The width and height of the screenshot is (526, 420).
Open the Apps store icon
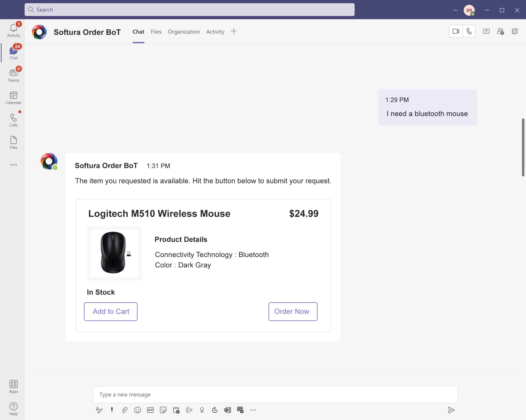coord(13,387)
